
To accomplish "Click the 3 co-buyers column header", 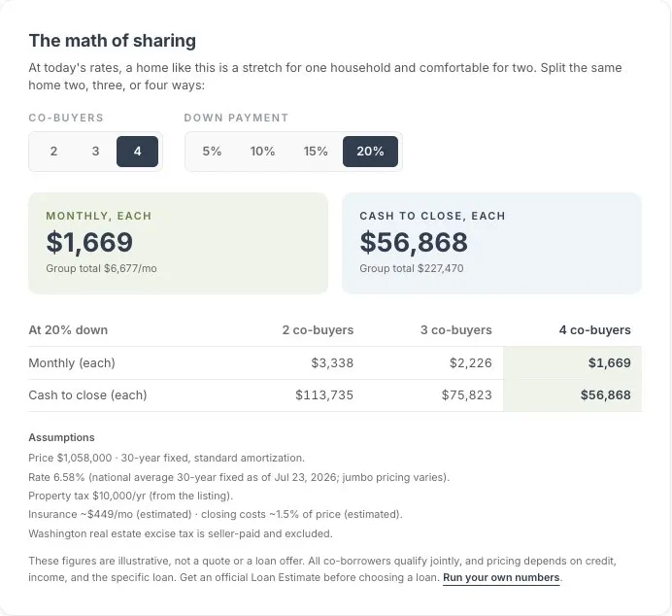I will pos(456,330).
